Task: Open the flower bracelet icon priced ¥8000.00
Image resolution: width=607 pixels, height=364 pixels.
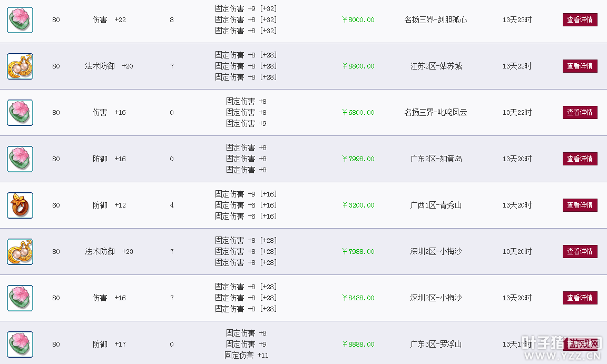Action: (20, 19)
